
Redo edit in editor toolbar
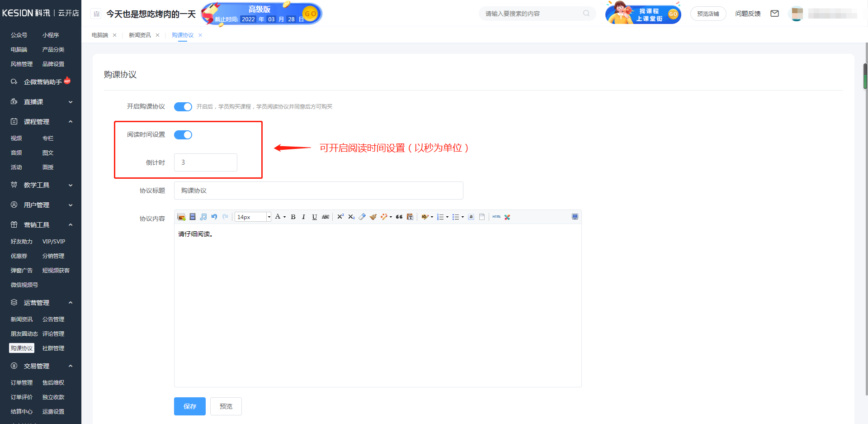[225, 217]
